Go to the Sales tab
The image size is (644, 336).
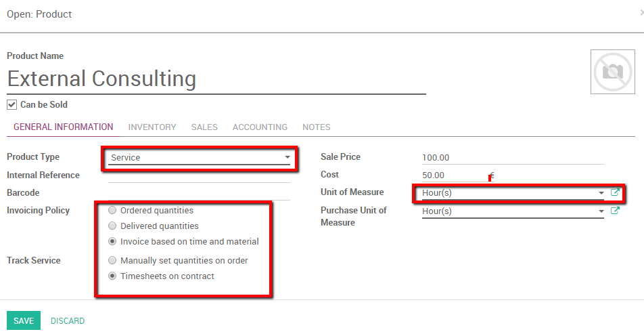tap(204, 127)
